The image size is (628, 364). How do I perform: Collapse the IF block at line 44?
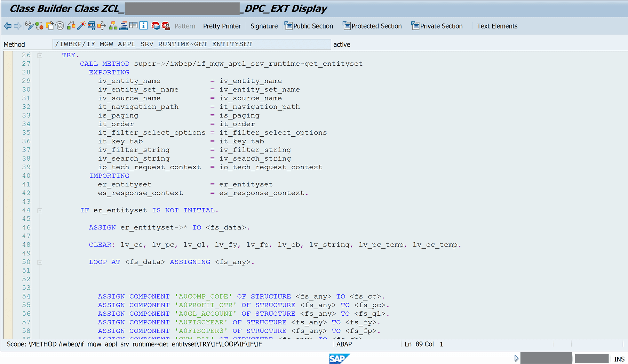click(x=40, y=210)
